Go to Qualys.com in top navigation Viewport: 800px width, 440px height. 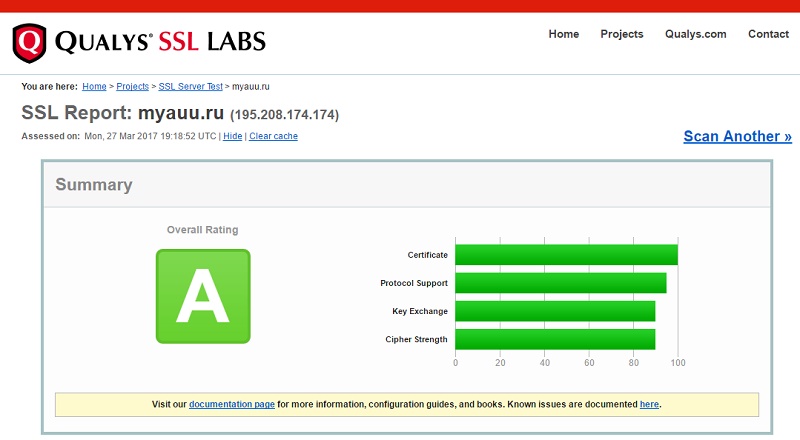coord(695,34)
